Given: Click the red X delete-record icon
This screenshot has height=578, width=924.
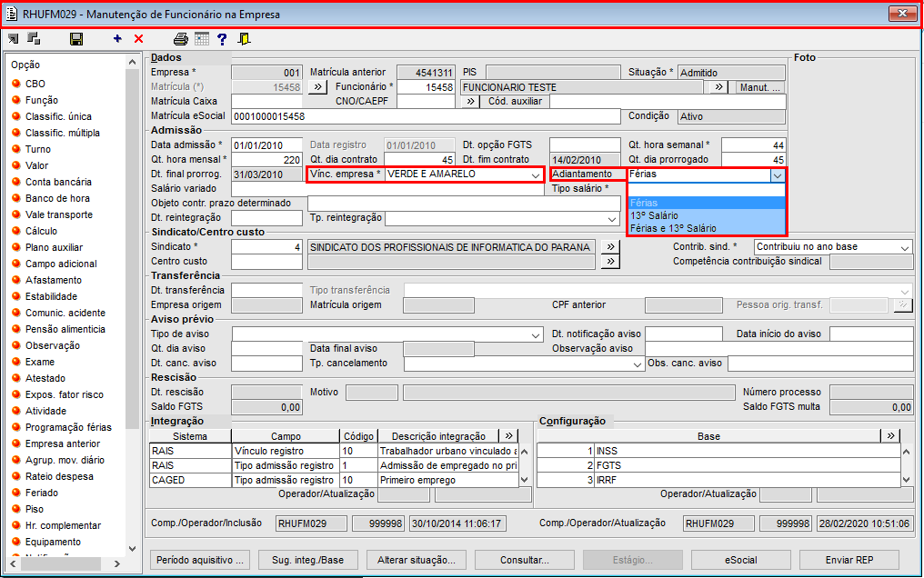Looking at the screenshot, I should [x=138, y=39].
